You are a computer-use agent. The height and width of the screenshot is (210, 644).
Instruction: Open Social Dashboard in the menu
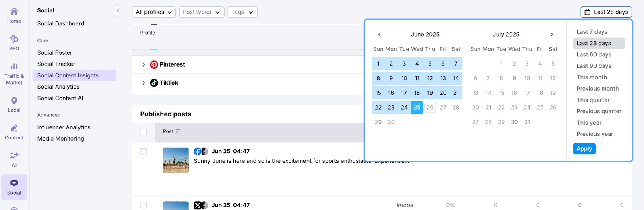[x=61, y=23]
